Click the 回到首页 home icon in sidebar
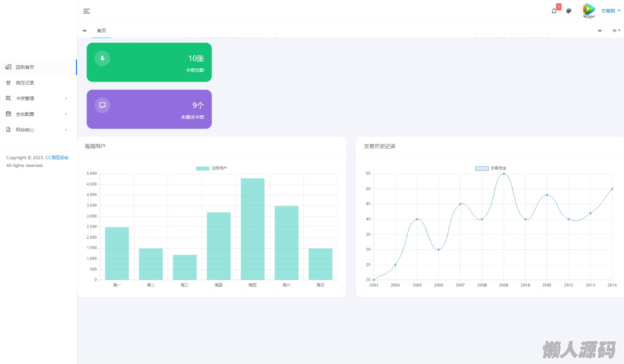The height and width of the screenshot is (364, 624). pos(8,67)
